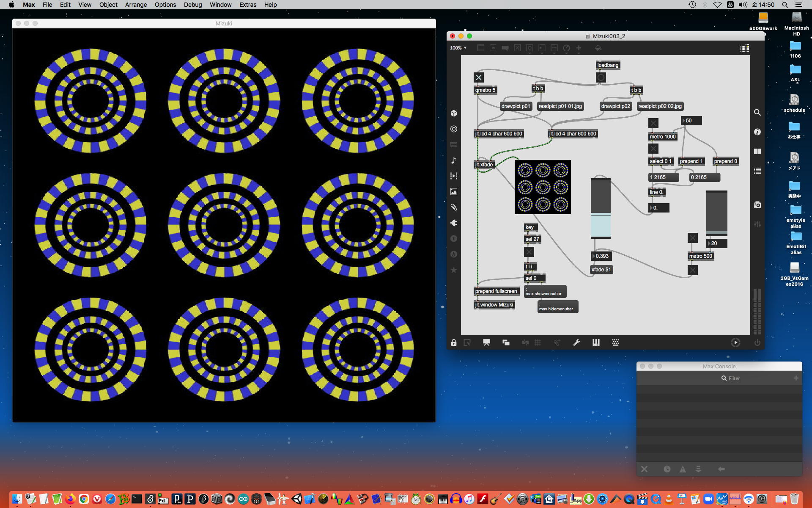Click the light blue xfade slider

pyautogui.click(x=601, y=224)
